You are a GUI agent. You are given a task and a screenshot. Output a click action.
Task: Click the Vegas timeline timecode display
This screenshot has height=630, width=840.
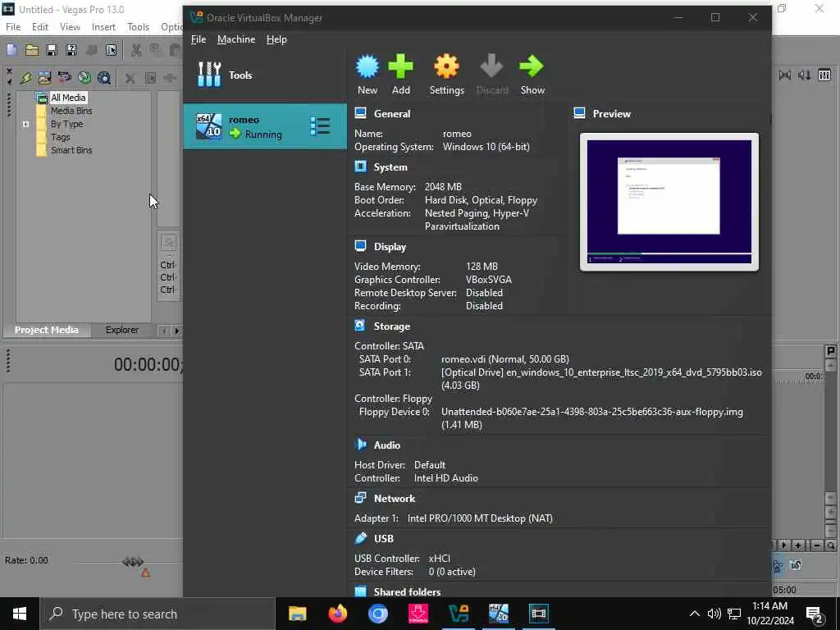coord(148,365)
